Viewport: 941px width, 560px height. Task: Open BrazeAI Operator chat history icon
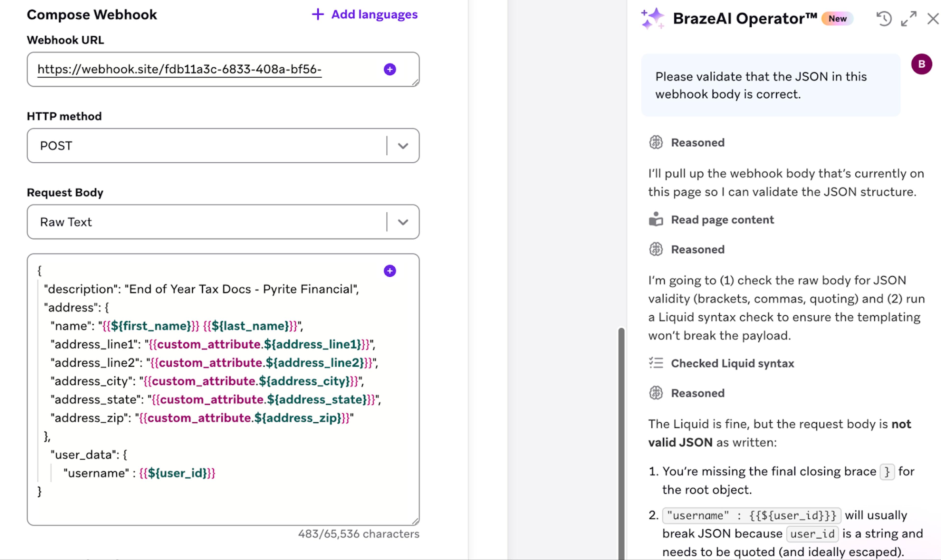click(884, 19)
